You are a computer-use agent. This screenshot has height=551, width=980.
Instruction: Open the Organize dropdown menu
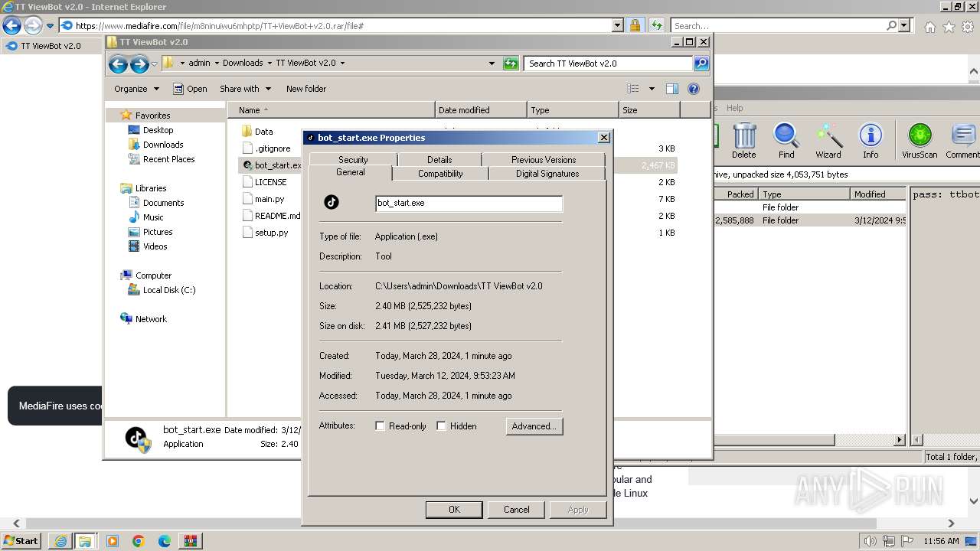pyautogui.click(x=137, y=89)
